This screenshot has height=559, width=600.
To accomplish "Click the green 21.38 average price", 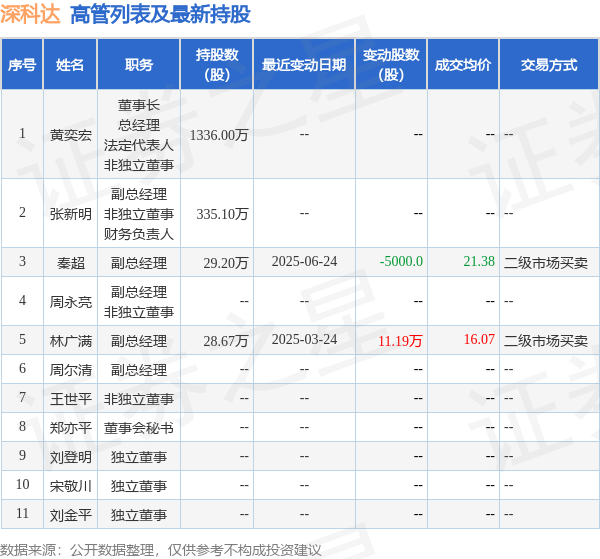I will click(479, 261).
